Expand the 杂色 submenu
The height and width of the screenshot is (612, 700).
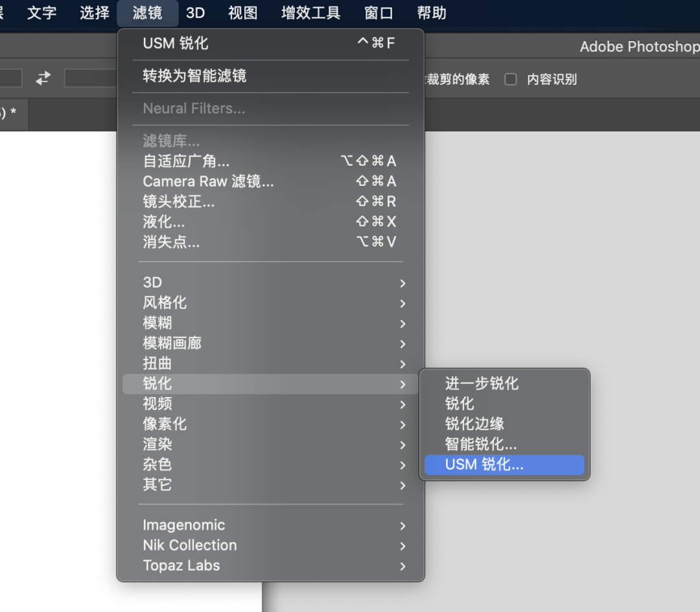click(270, 464)
